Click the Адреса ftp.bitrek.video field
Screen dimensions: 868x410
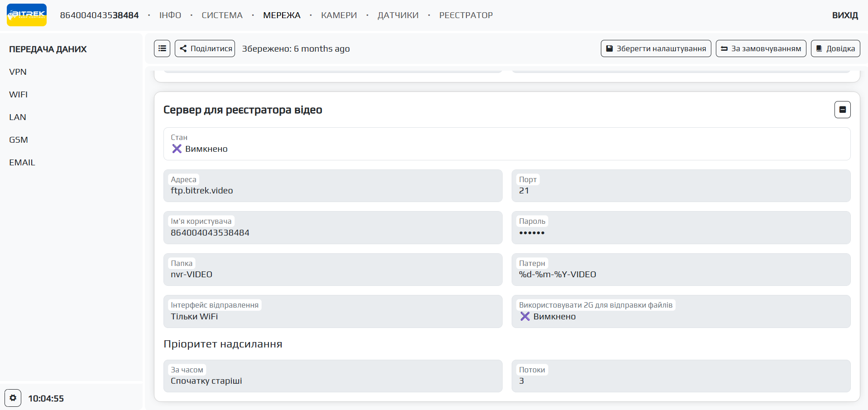[x=333, y=186]
